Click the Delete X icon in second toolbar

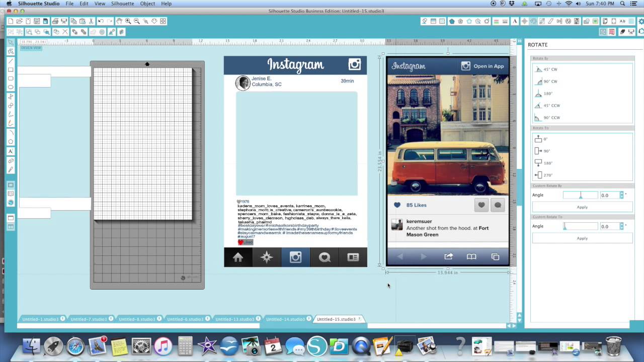[65, 32]
